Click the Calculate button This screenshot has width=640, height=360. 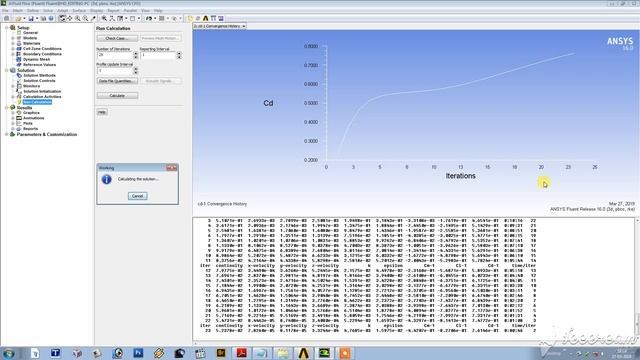(117, 96)
